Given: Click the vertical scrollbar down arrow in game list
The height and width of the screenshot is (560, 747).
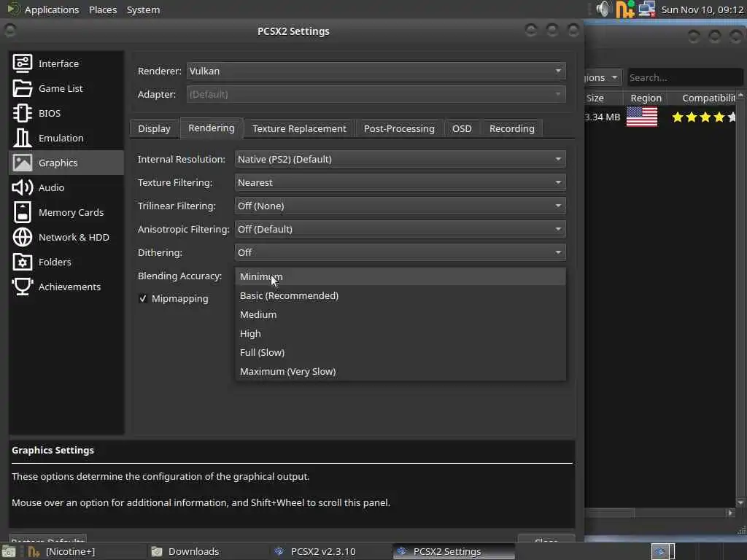Looking at the screenshot, I should click(740, 502).
